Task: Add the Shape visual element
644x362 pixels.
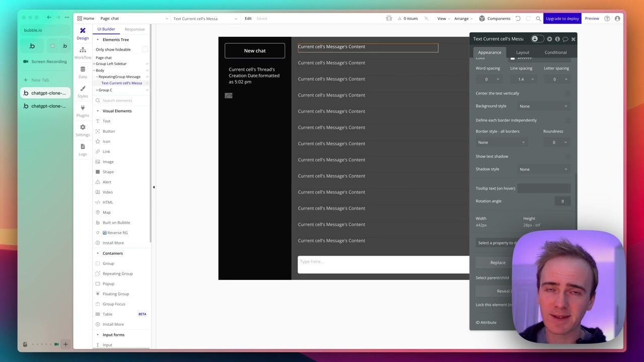Action: pyautogui.click(x=108, y=172)
